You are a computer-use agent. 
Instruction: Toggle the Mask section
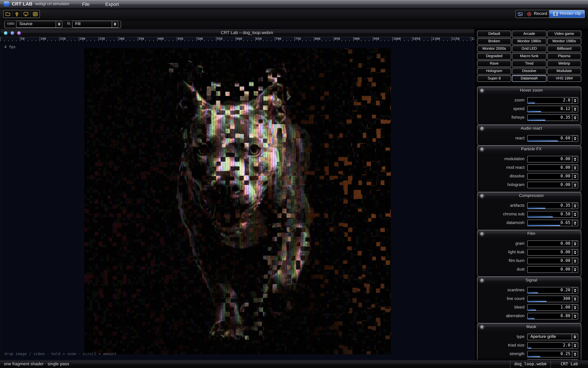(482, 327)
